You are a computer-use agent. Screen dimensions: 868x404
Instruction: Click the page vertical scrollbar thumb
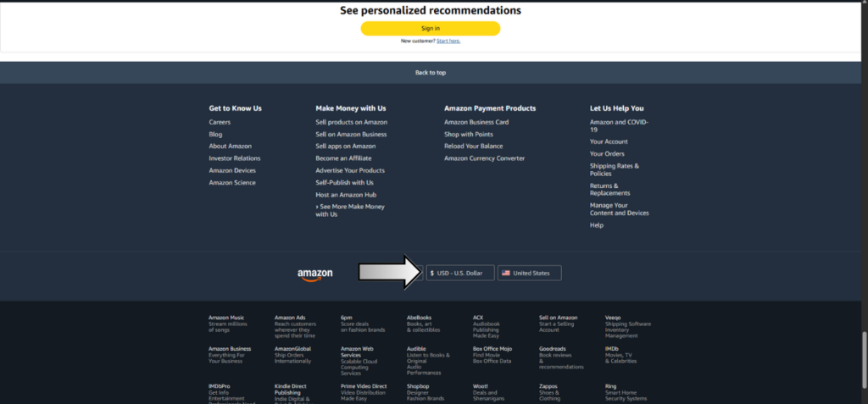click(x=865, y=360)
